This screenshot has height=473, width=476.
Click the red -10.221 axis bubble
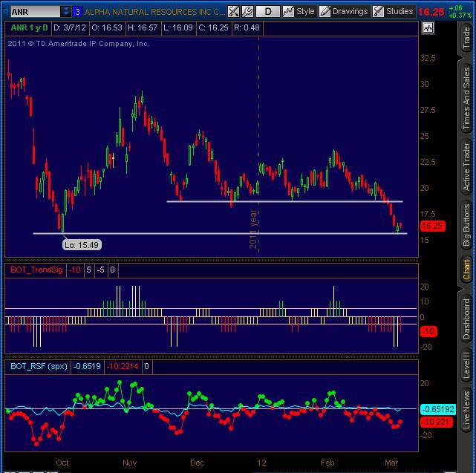436,422
